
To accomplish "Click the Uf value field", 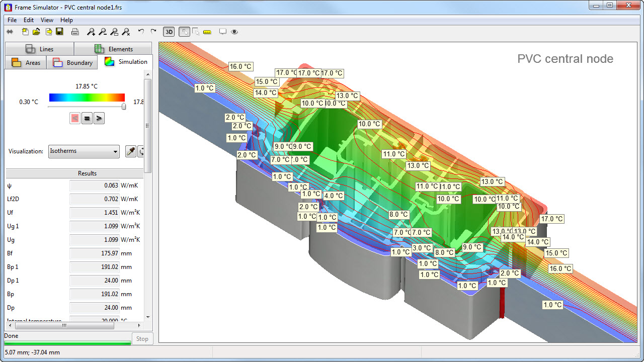I will 95,213.
